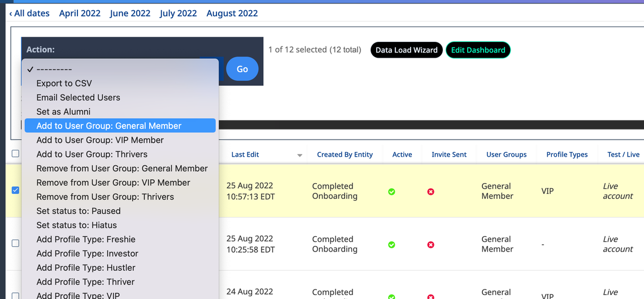The image size is (644, 299).
Task: Sort by Profile Types column
Action: (567, 154)
